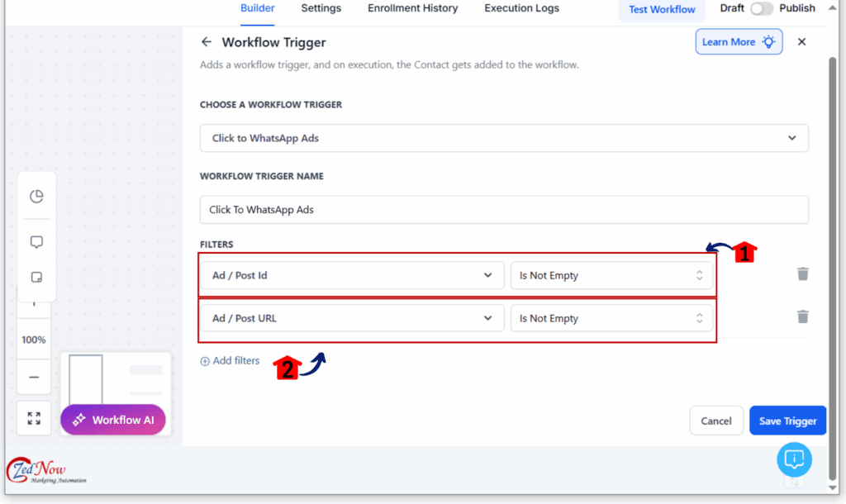The height and width of the screenshot is (504, 846).
Task: Open the Ad / Post URL field dropdown
Action: tap(352, 318)
